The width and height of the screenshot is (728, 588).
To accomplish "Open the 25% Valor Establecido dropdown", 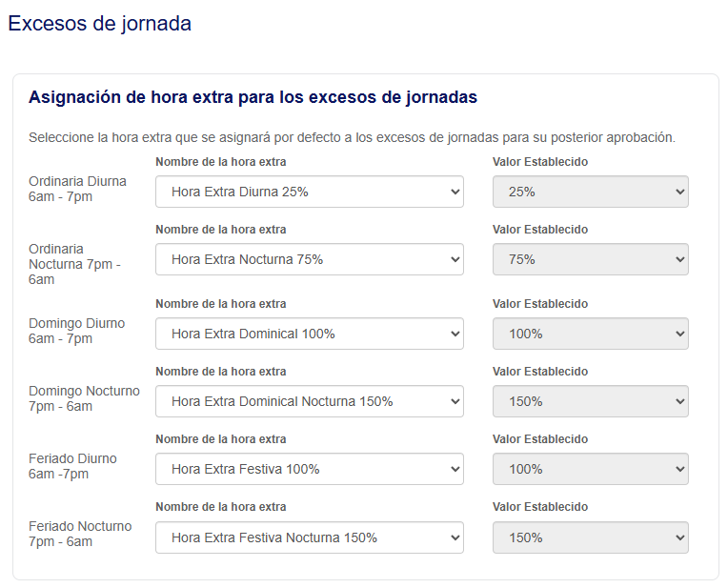I will (x=590, y=192).
